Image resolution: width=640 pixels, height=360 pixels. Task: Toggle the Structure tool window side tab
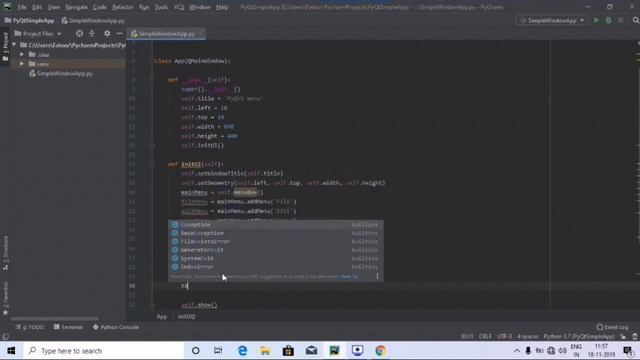(x=5, y=253)
